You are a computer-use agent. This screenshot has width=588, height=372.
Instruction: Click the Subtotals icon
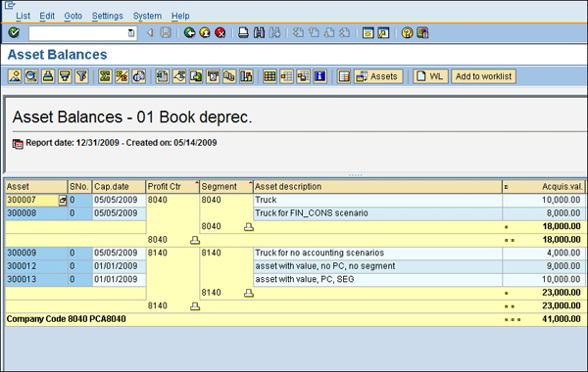pos(122,76)
